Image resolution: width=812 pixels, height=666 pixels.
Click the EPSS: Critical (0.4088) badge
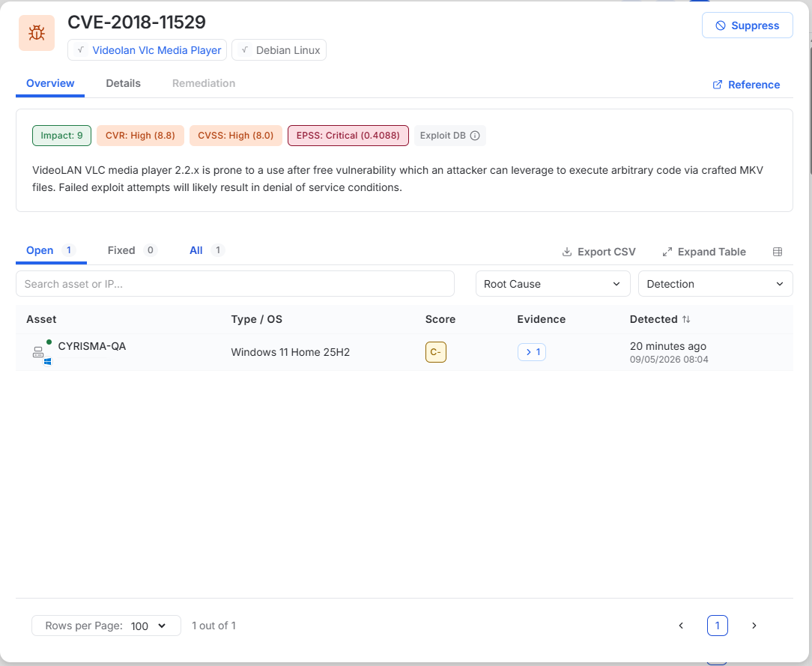tap(348, 136)
